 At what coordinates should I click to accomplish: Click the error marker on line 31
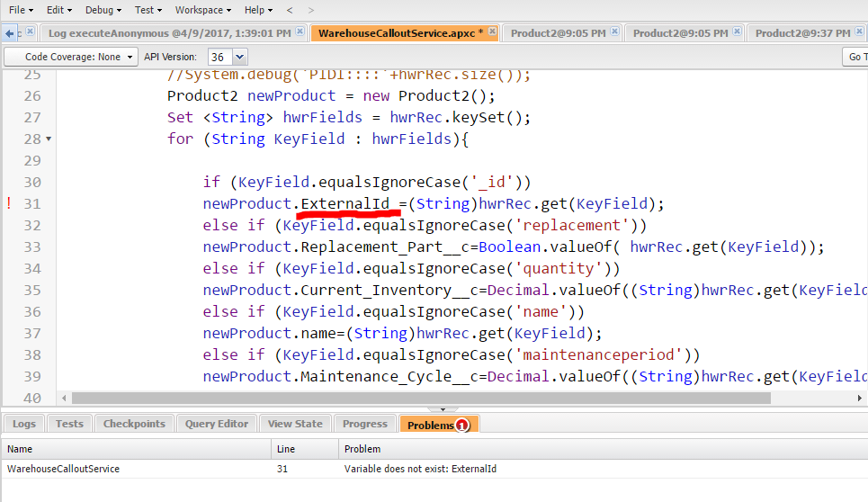9,204
